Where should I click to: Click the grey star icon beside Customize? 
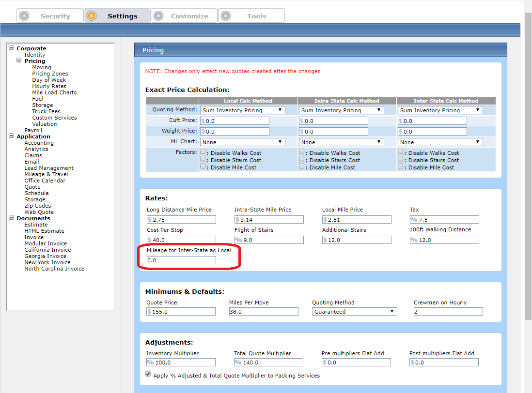tap(158, 16)
